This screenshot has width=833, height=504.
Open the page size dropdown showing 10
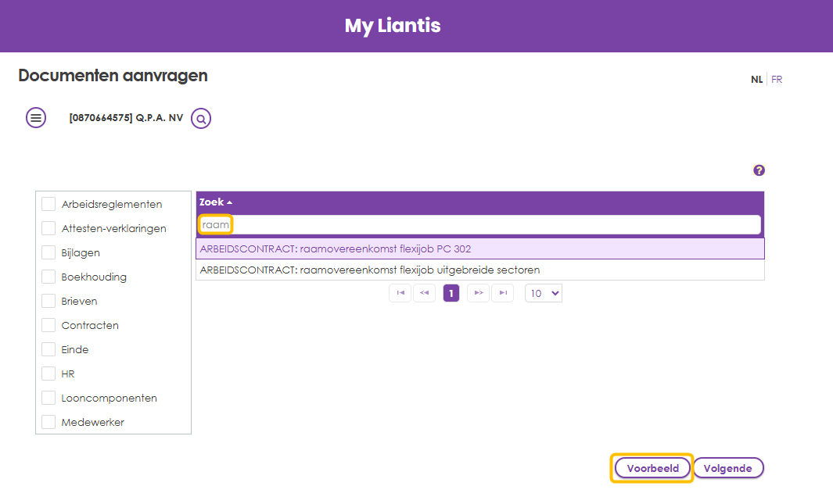544,293
